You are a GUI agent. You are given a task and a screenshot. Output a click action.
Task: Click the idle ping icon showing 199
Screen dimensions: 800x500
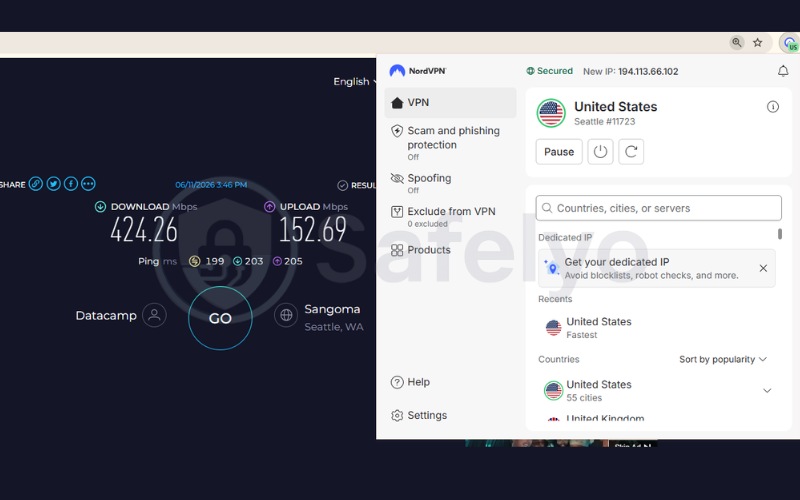click(x=194, y=261)
